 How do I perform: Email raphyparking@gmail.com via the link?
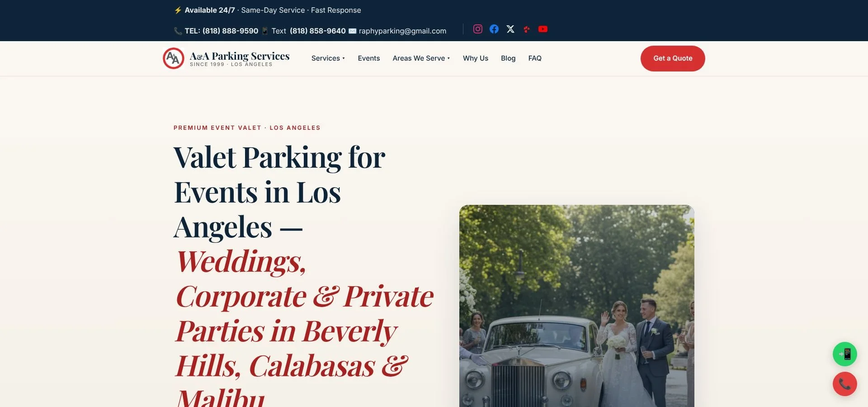[402, 31]
